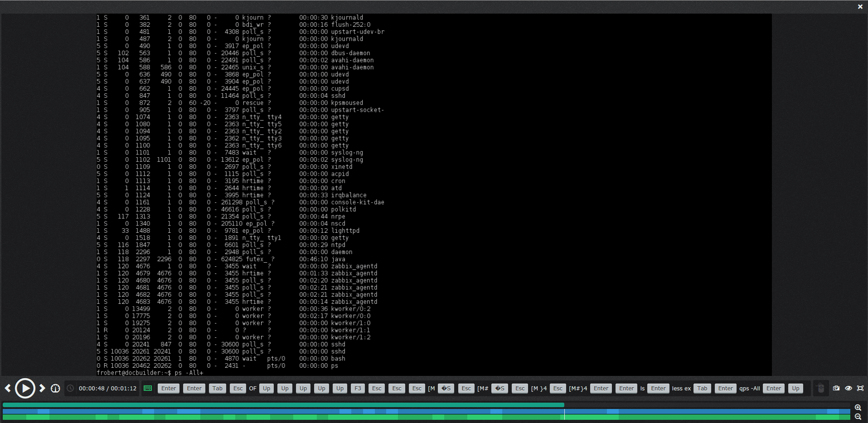Step forward with the next arrow
868x423 pixels.
[42, 388]
